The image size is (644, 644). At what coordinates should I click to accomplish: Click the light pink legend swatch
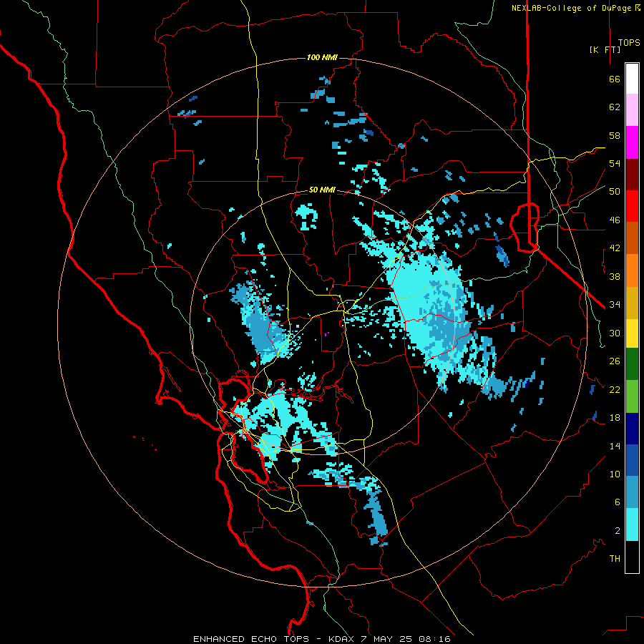[632, 110]
